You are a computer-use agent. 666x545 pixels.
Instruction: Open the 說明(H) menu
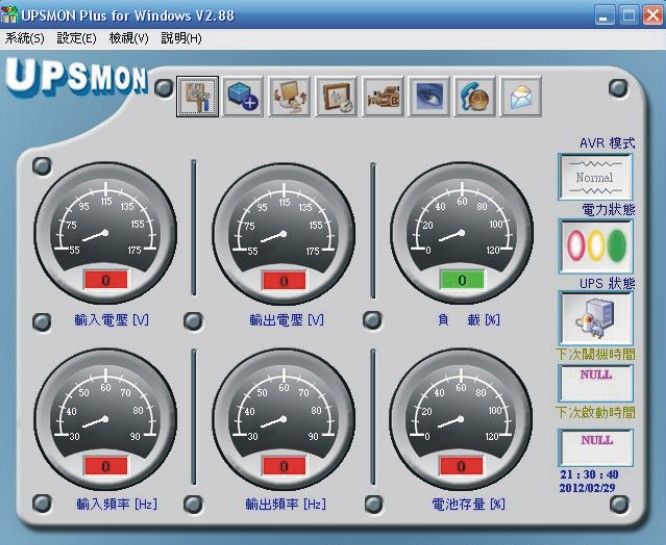[181, 38]
